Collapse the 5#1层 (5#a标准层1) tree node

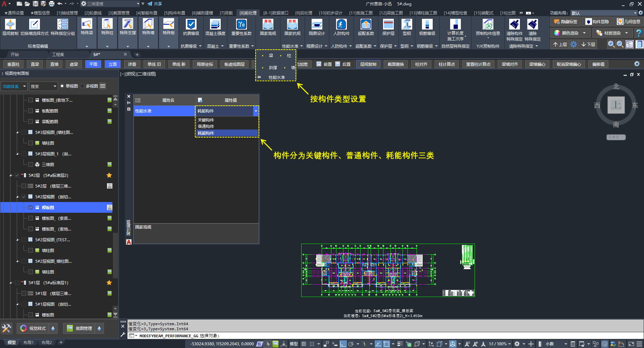[11, 283]
